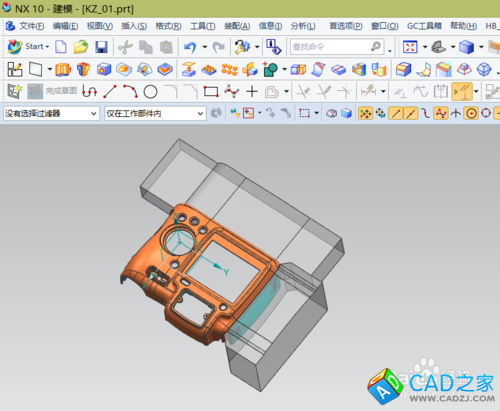The image size is (500, 411).
Task: Open the work part scope dropdown
Action: coord(155,114)
